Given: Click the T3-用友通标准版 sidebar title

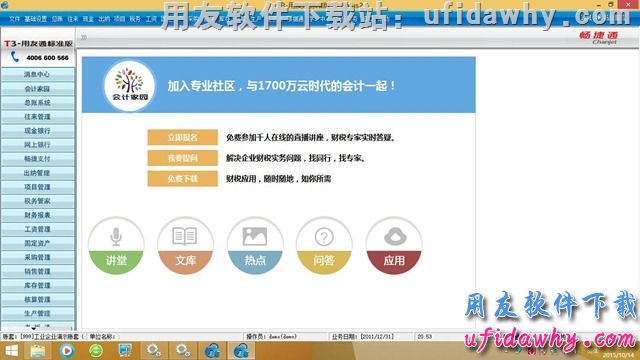Looking at the screenshot, I should point(38,43).
